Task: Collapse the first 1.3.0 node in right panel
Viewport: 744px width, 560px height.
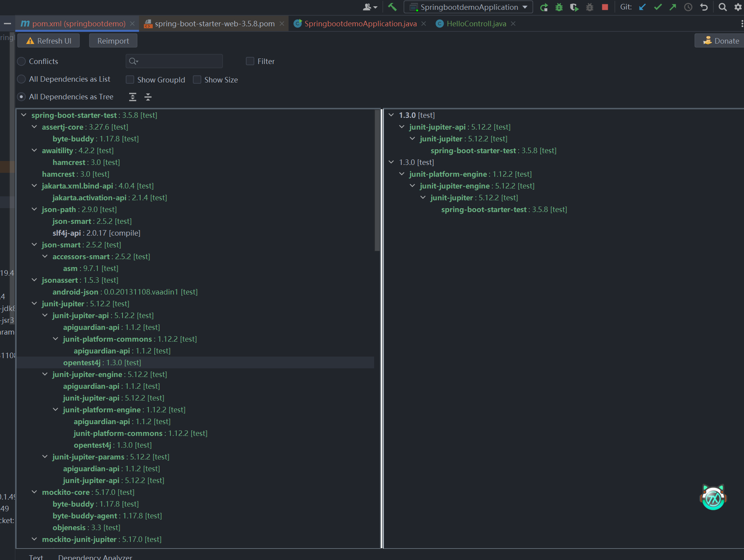Action: pyautogui.click(x=391, y=115)
